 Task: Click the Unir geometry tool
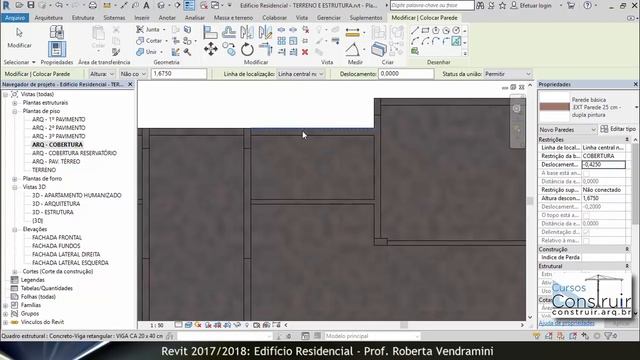click(148, 52)
